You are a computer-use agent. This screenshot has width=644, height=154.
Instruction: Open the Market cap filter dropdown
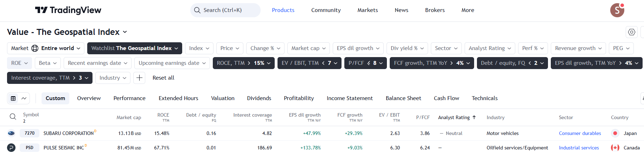[308, 48]
